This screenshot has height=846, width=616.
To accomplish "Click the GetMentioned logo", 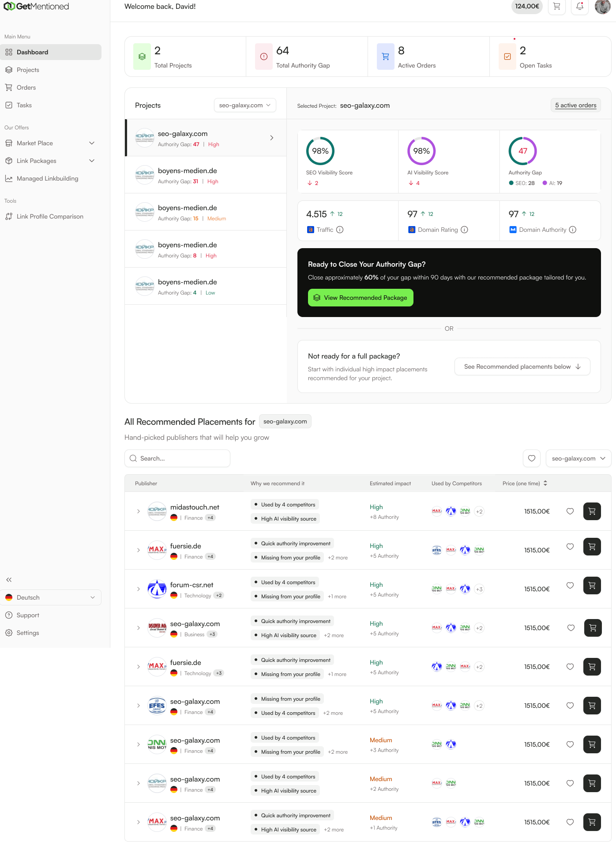I will click(x=36, y=6).
